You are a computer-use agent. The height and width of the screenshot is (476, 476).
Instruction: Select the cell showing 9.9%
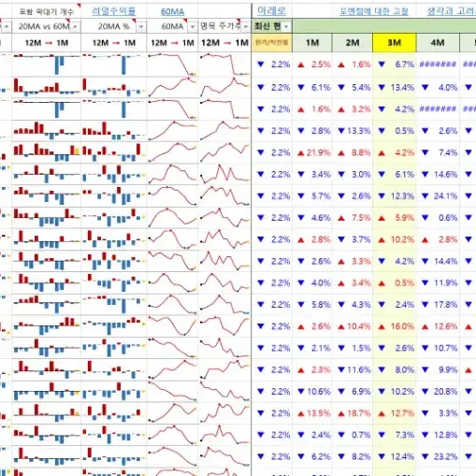(438, 369)
